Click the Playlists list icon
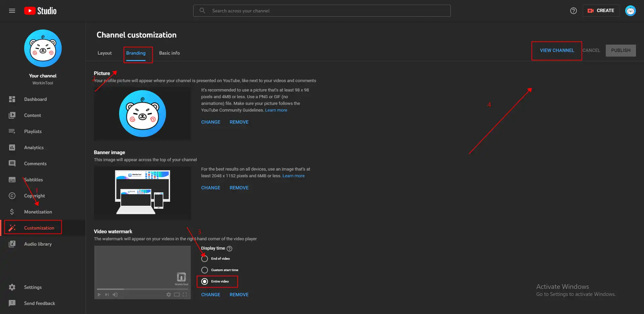Screen dimensions: 644x314 12,131
